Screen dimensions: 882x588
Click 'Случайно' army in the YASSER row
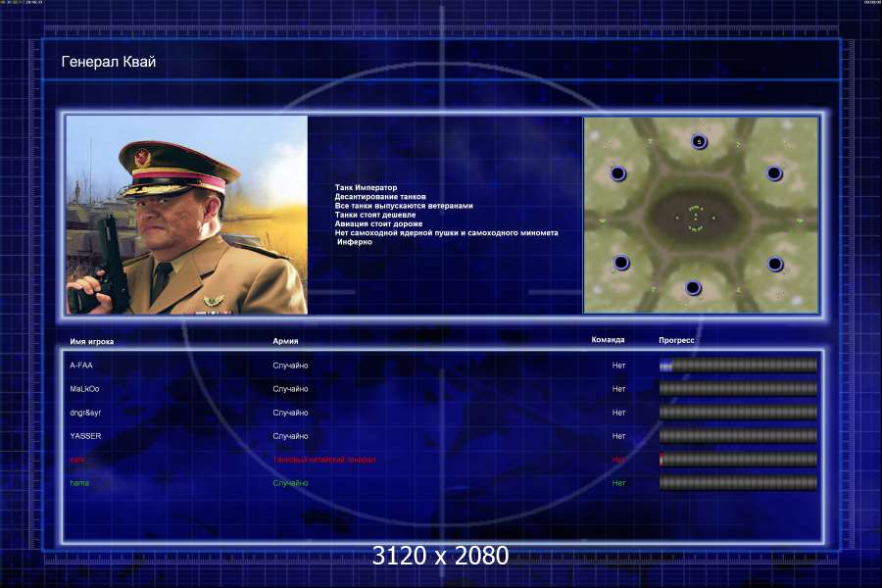coord(290,436)
